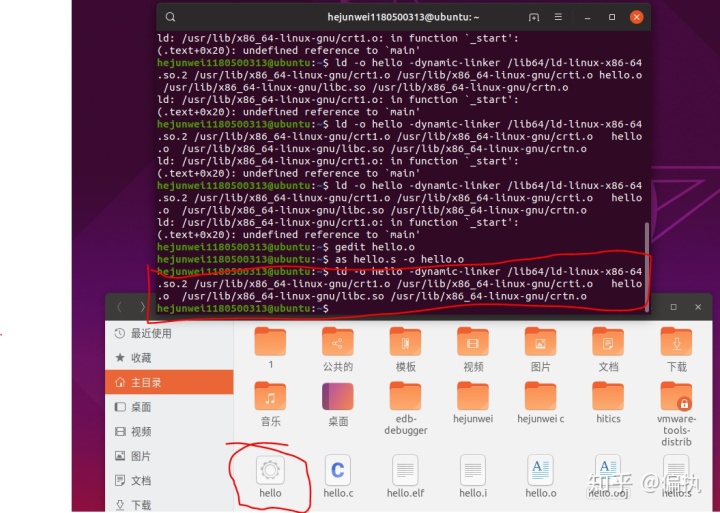This screenshot has width=720, height=513.
Task: Select the folder named 1
Action: pos(270,348)
